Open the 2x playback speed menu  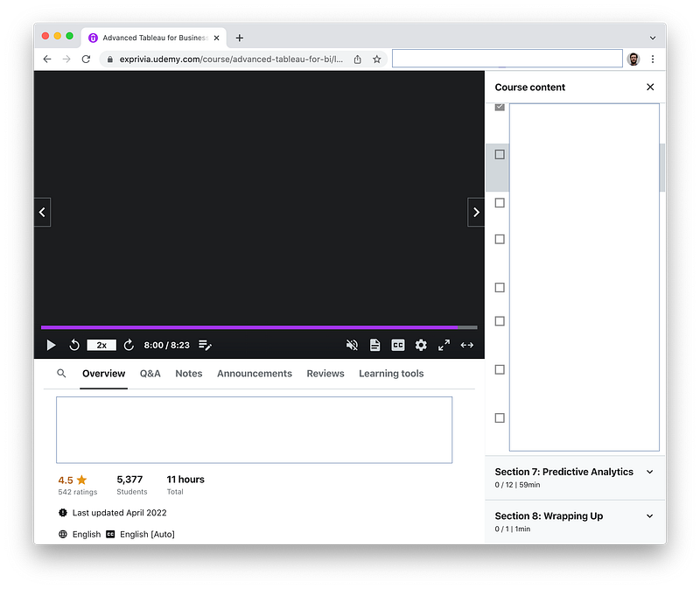(101, 345)
